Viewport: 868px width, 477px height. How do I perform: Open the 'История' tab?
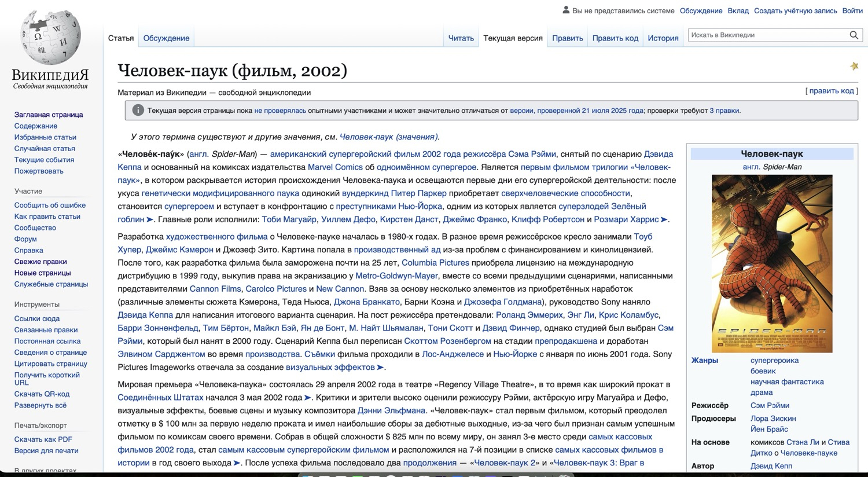point(663,38)
